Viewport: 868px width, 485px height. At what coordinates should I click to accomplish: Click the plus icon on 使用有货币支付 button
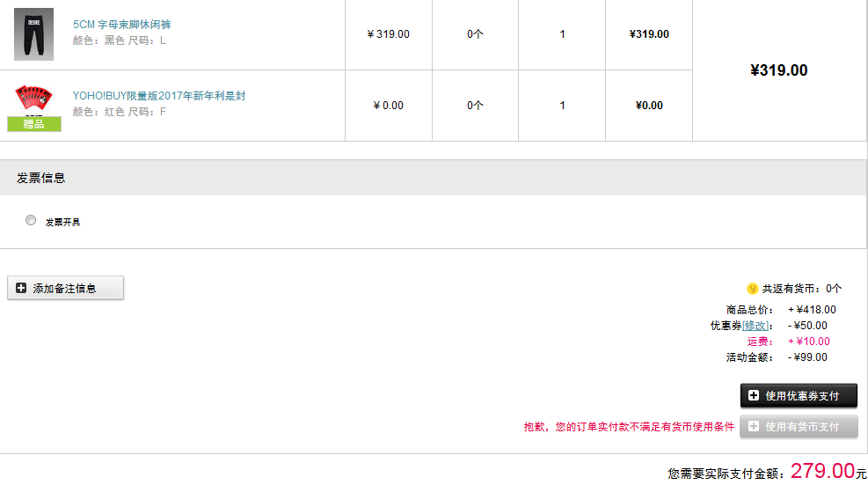[x=754, y=426]
